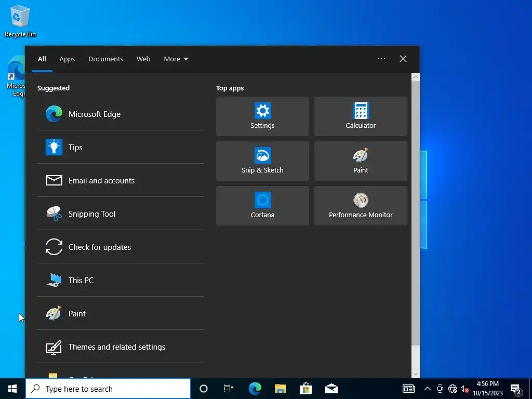
Task: Click the Cortana circle on taskbar
Action: pyautogui.click(x=204, y=389)
